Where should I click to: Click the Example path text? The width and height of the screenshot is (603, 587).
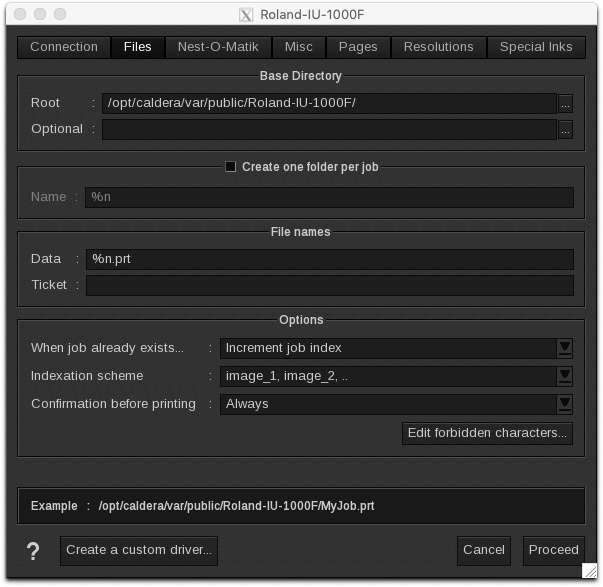236,506
